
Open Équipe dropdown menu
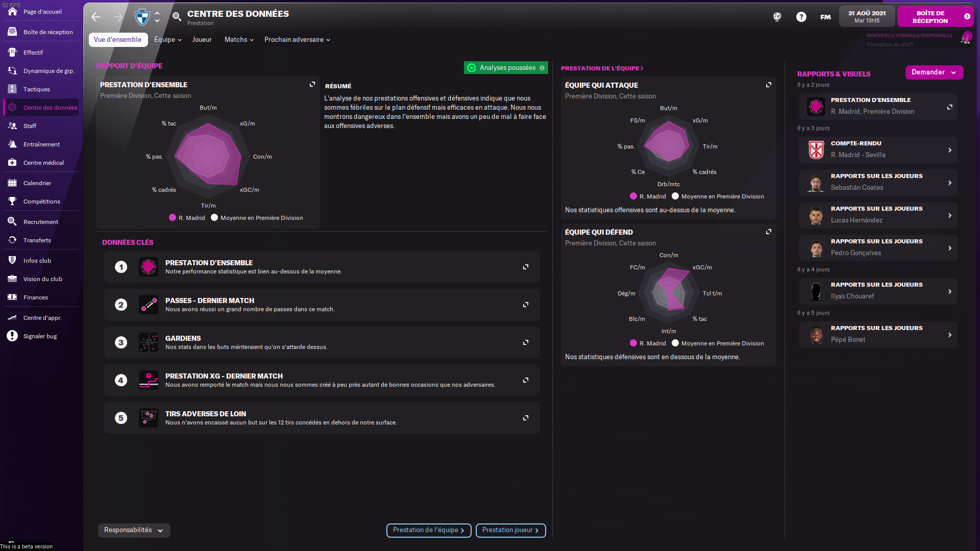pyautogui.click(x=168, y=39)
